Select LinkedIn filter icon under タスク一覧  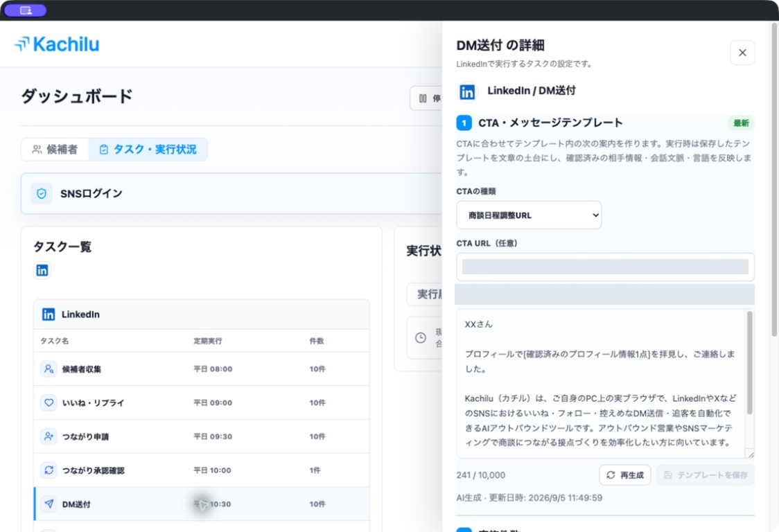coord(42,270)
